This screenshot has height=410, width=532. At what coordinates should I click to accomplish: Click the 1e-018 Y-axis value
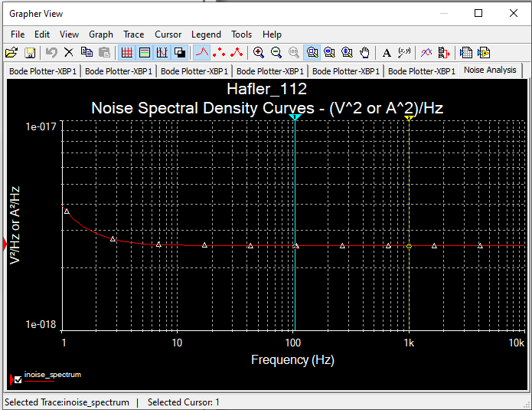pos(41,324)
